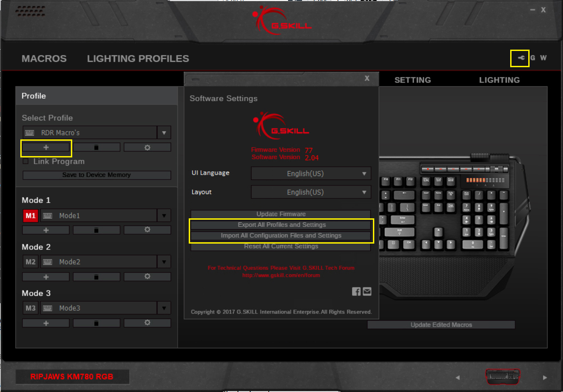Click Reset All Current Settings
This screenshot has height=392, width=563.
[x=281, y=246]
